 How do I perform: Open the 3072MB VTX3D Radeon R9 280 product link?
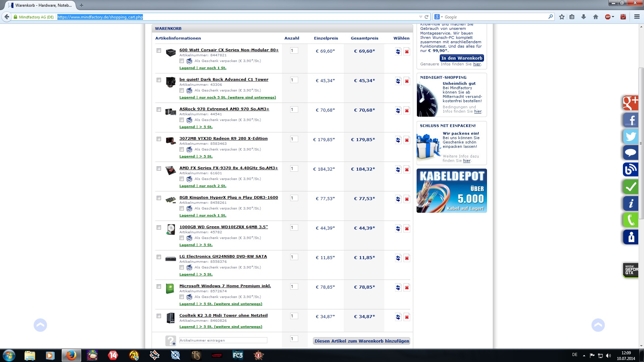(x=223, y=138)
